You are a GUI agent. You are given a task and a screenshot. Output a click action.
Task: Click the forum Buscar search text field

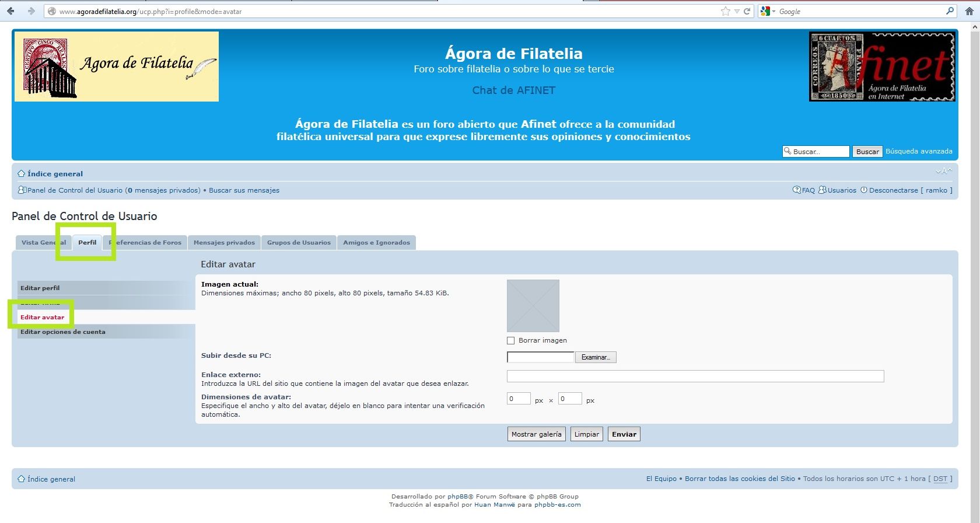pos(815,151)
